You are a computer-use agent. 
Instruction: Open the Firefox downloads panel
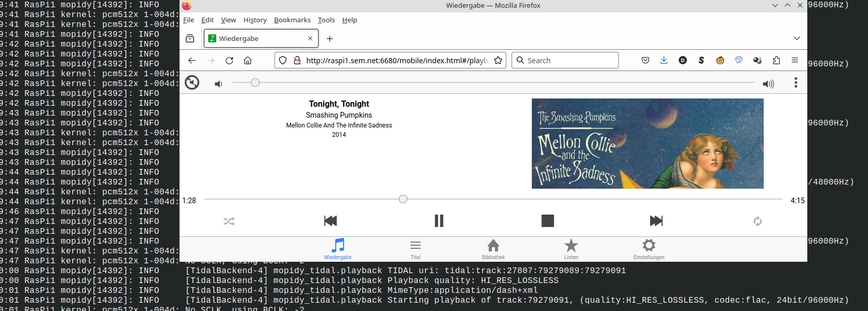coord(664,60)
